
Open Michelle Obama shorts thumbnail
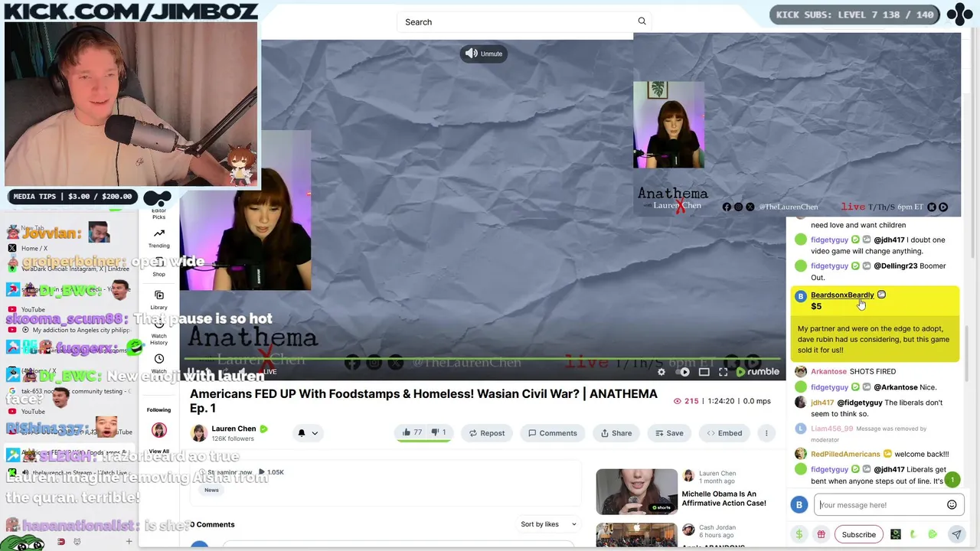click(x=637, y=491)
